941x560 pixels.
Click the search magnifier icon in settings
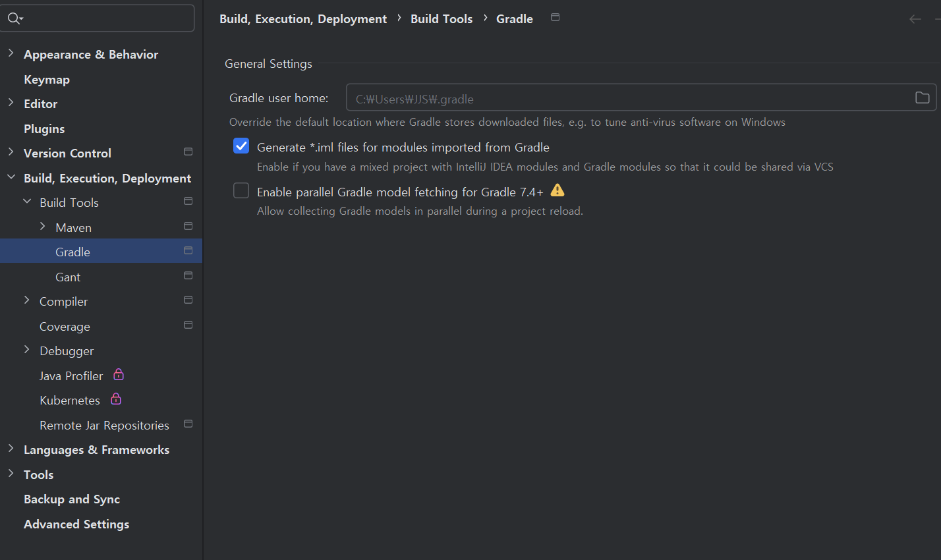[x=14, y=18]
